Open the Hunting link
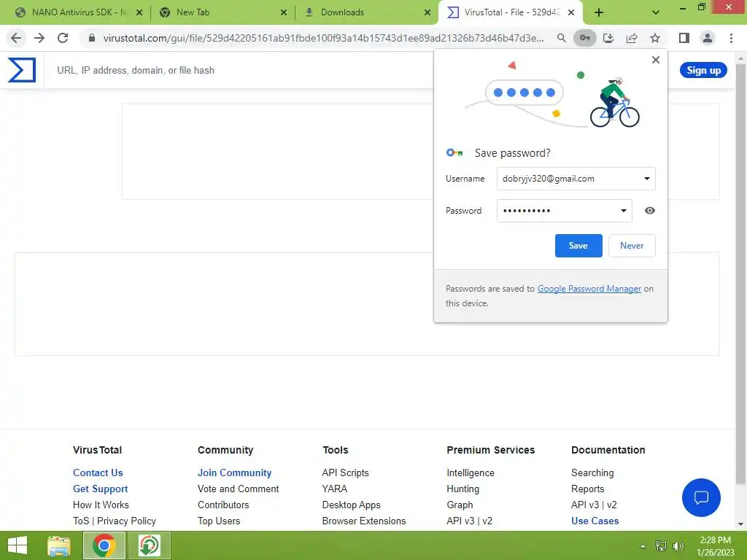 point(462,489)
